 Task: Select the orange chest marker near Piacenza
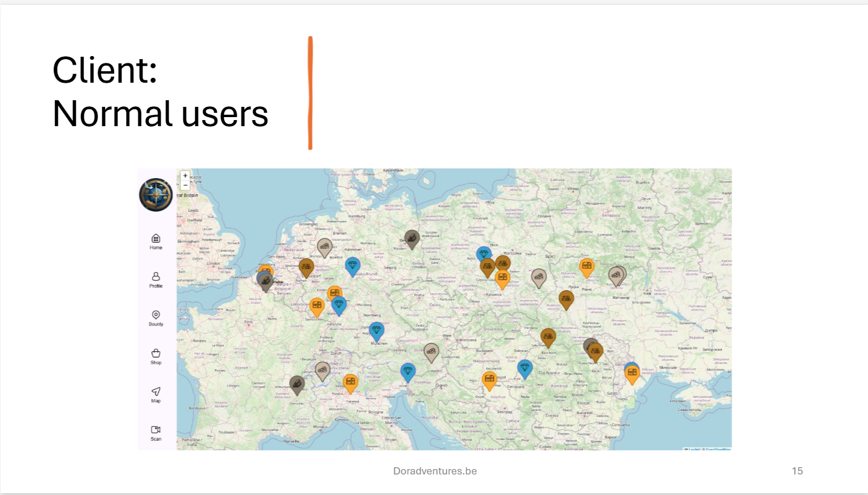[350, 383]
